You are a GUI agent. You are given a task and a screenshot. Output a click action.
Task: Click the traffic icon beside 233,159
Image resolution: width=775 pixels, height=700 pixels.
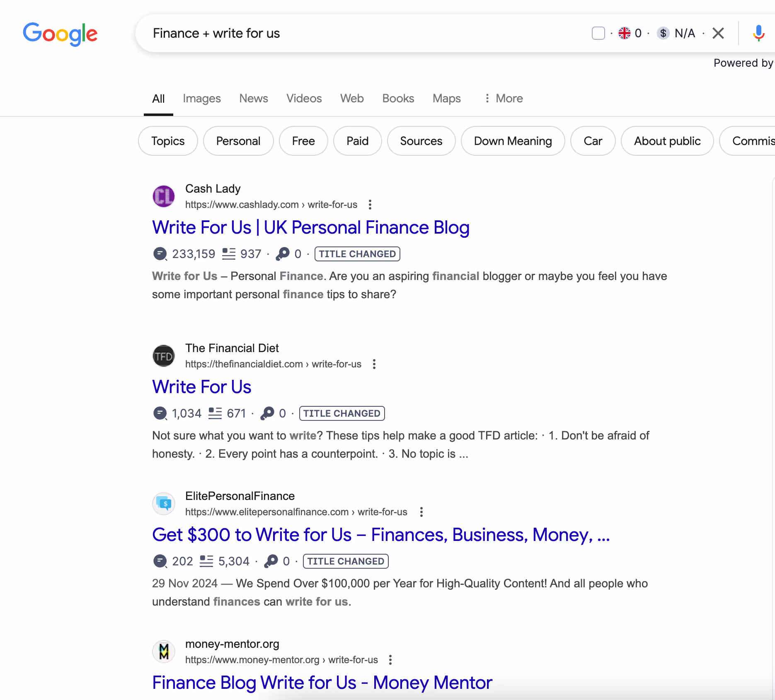(x=160, y=254)
